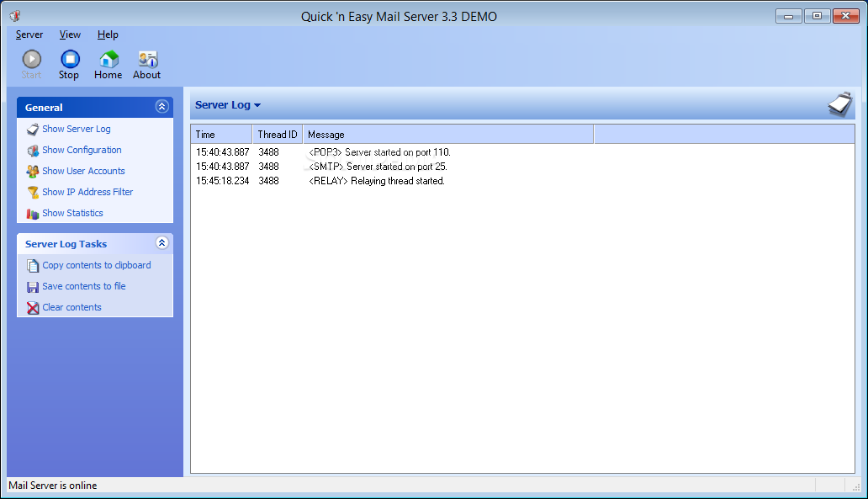Click Clear contents link
Screen dimensions: 868x499
click(x=72, y=307)
